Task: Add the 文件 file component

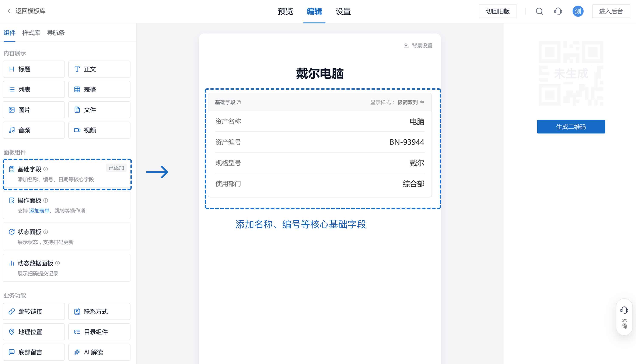Action: tap(99, 110)
